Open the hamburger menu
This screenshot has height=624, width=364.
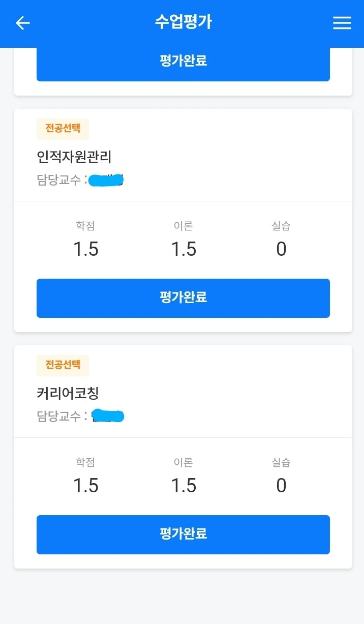click(x=342, y=23)
